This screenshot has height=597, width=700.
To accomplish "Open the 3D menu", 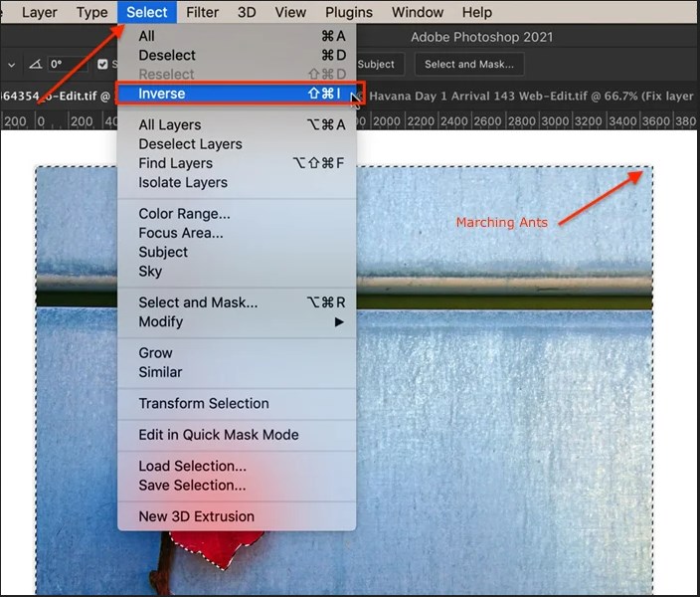I will point(247,12).
